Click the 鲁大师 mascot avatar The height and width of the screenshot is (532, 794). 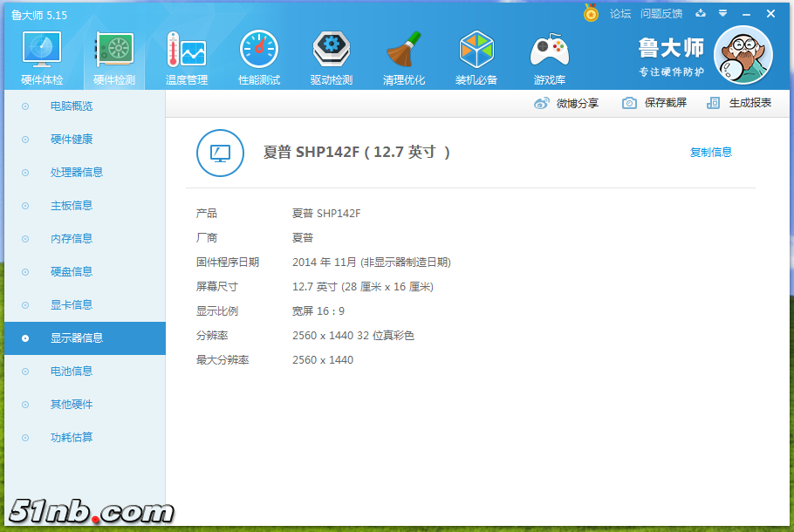coord(743,55)
